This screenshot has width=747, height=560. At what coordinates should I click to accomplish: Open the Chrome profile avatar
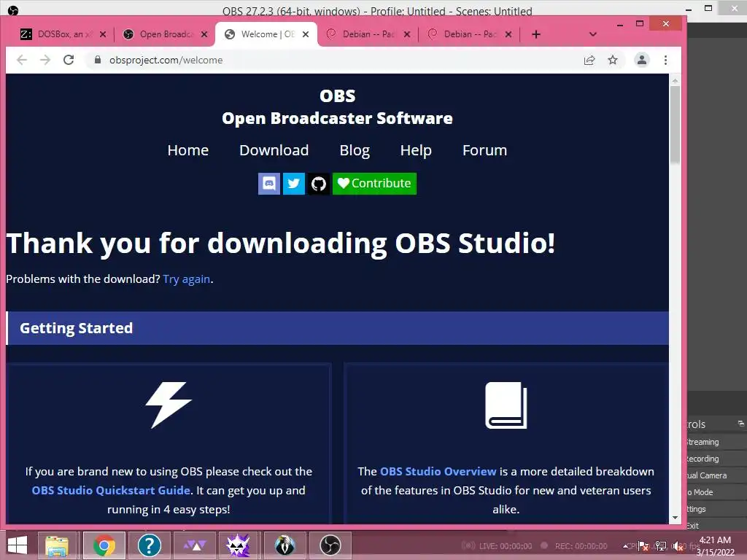tap(642, 60)
